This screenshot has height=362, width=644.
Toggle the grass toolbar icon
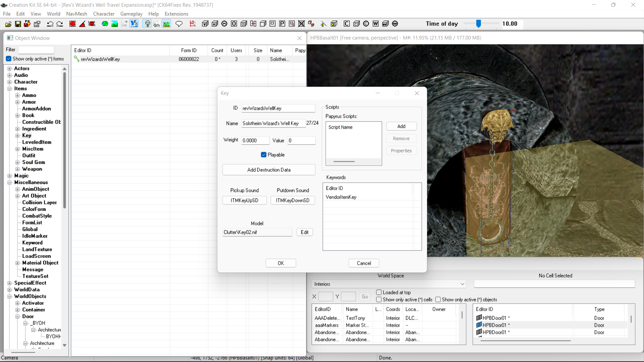coord(167,24)
